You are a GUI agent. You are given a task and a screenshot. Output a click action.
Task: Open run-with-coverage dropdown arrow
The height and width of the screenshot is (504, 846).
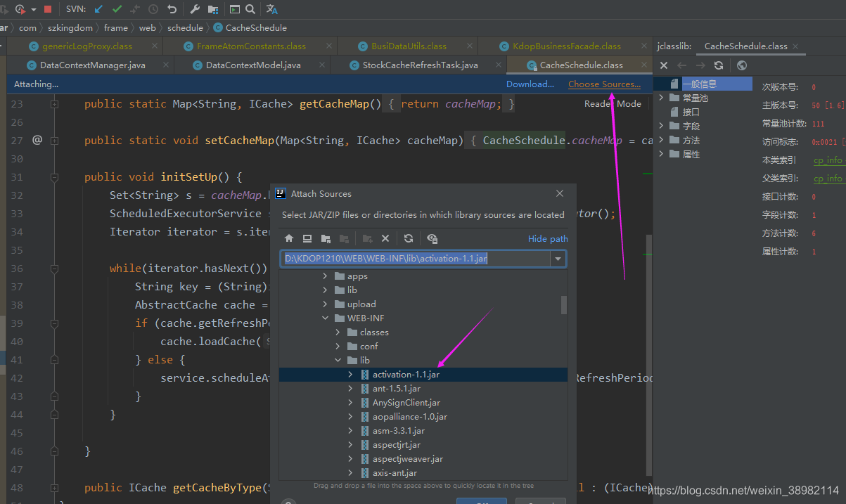click(x=34, y=10)
